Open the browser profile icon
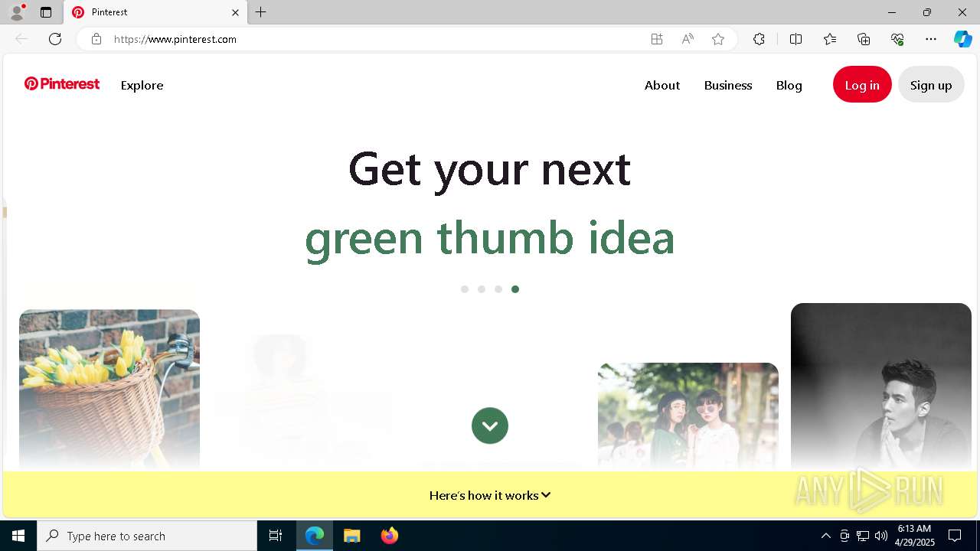Screen dimensions: 980x551 point(17,12)
